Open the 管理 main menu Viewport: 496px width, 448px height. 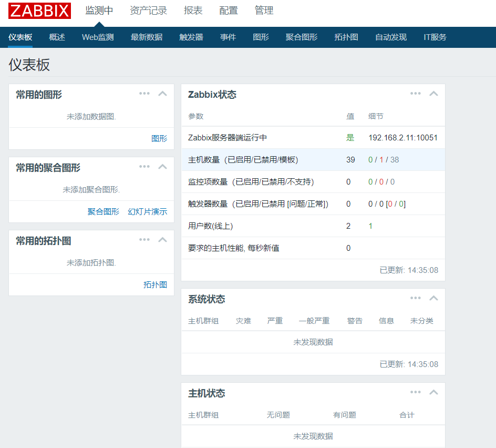click(x=264, y=11)
